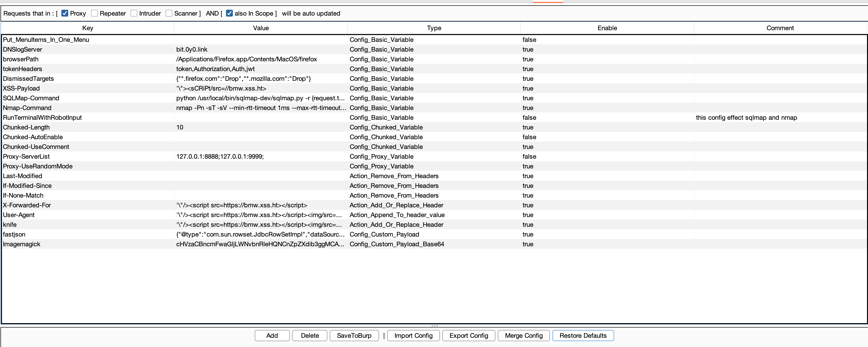Check the Scanner checkbox
868x347 pixels.
[169, 13]
